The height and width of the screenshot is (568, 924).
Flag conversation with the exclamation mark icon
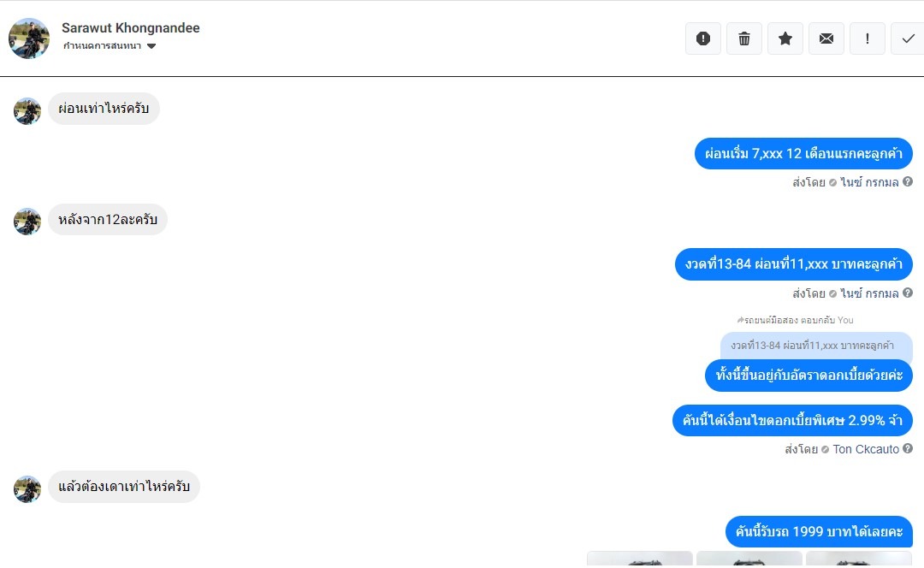(x=868, y=38)
